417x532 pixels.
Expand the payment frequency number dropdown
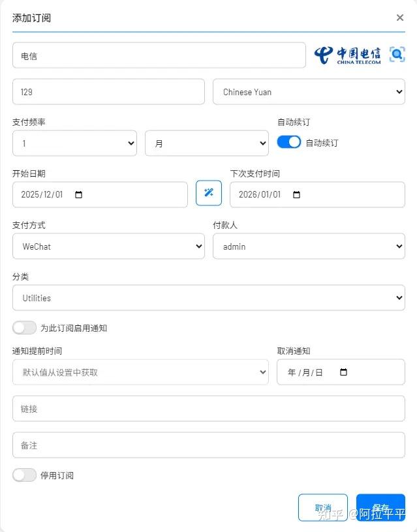[x=74, y=143]
